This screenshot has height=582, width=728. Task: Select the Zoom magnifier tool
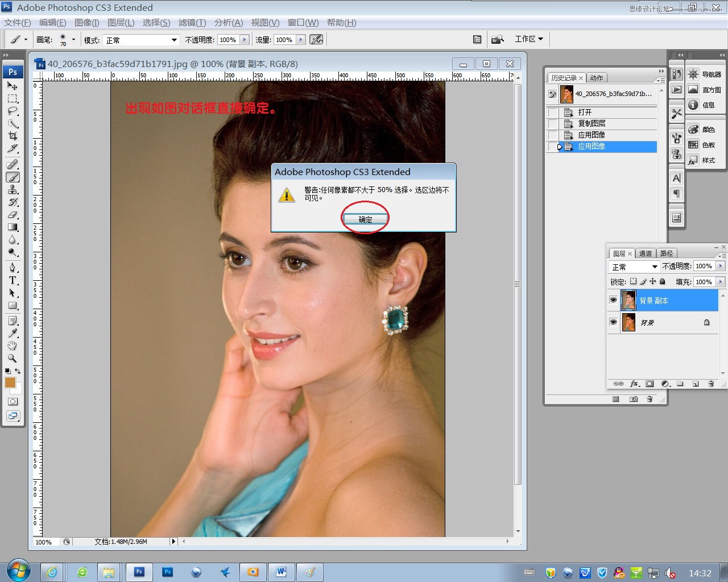[x=13, y=359]
